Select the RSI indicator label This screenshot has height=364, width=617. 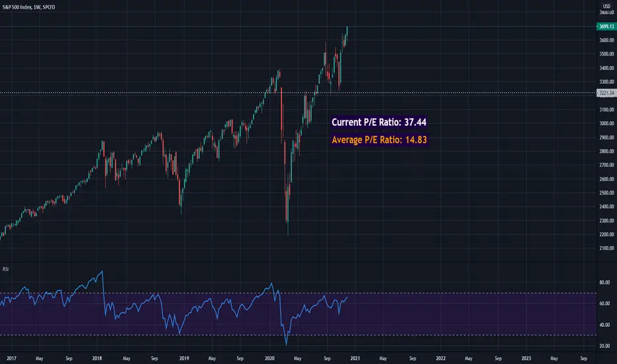pyautogui.click(x=5, y=269)
